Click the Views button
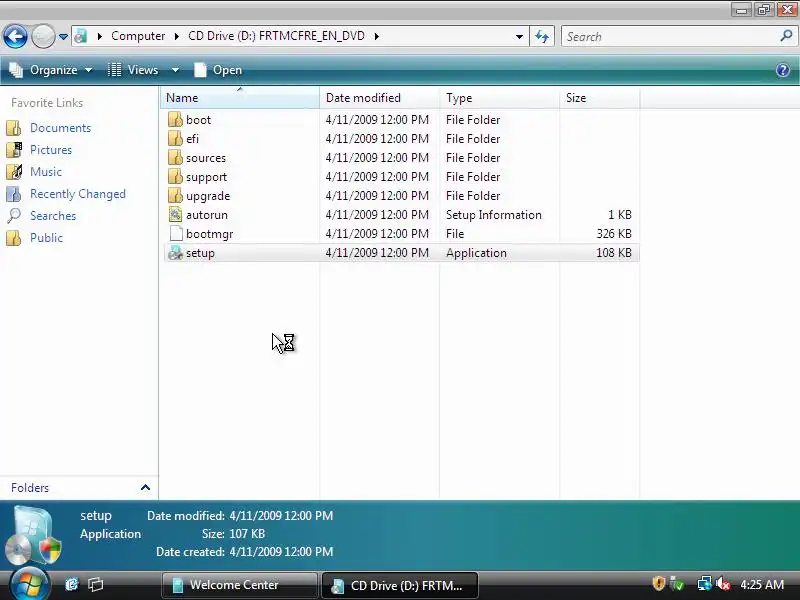This screenshot has height=600, width=800. [x=134, y=70]
